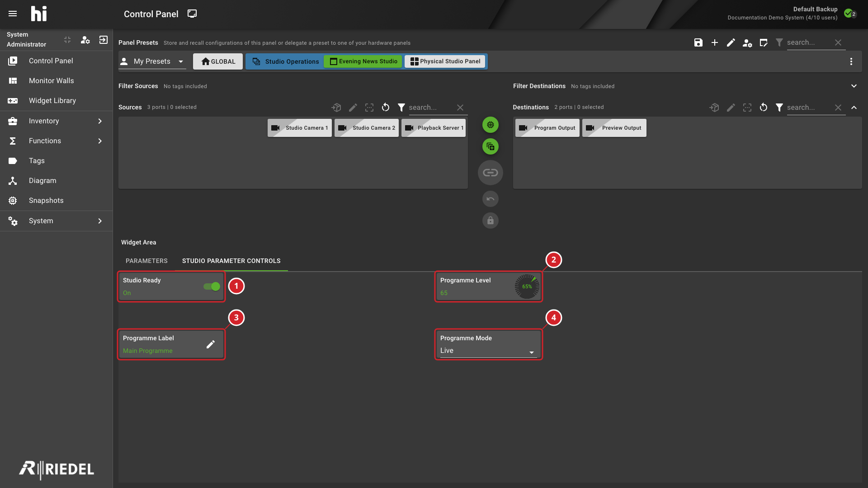Image resolution: width=868 pixels, height=488 pixels.
Task: Adjust the Programme Level 65% knob
Action: [527, 286]
